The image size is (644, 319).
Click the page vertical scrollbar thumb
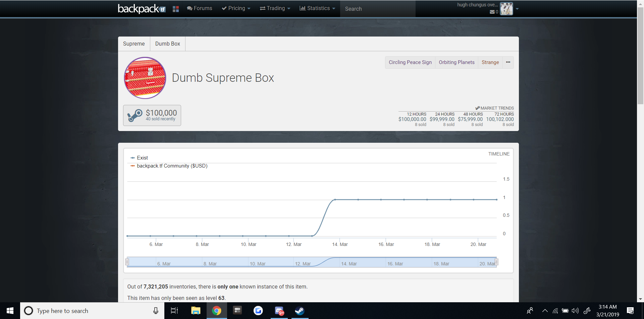[640, 55]
